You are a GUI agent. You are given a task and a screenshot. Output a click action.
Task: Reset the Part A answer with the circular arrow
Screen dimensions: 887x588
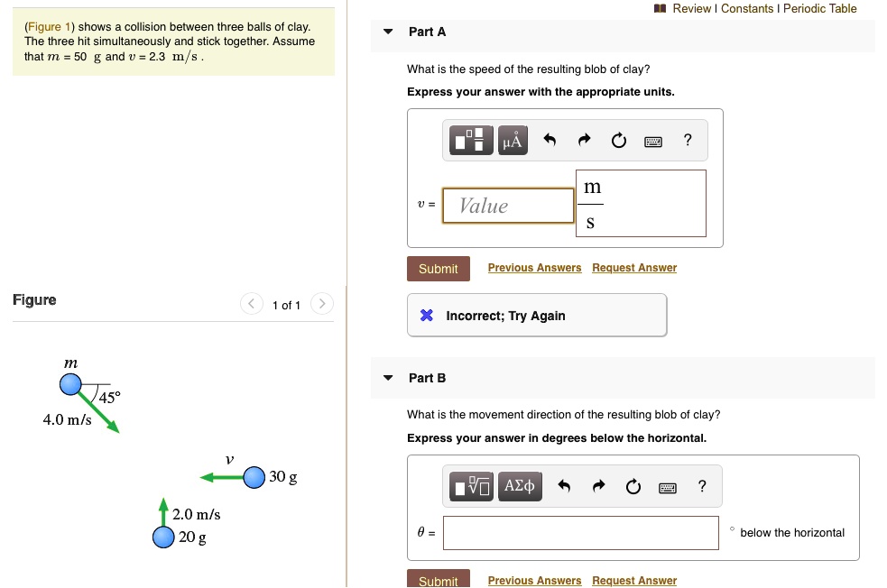(x=618, y=140)
